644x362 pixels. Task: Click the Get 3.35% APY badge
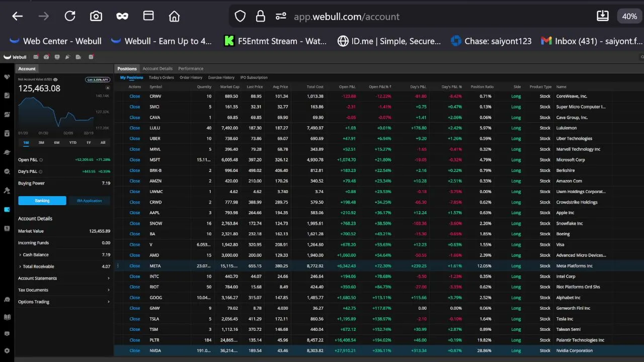(x=98, y=79)
